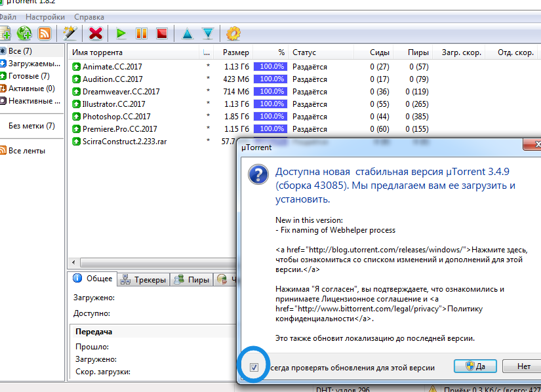Viewport: 541px width, 392px height.
Task: Sort by Отд. скор. column header
Action: (511, 52)
